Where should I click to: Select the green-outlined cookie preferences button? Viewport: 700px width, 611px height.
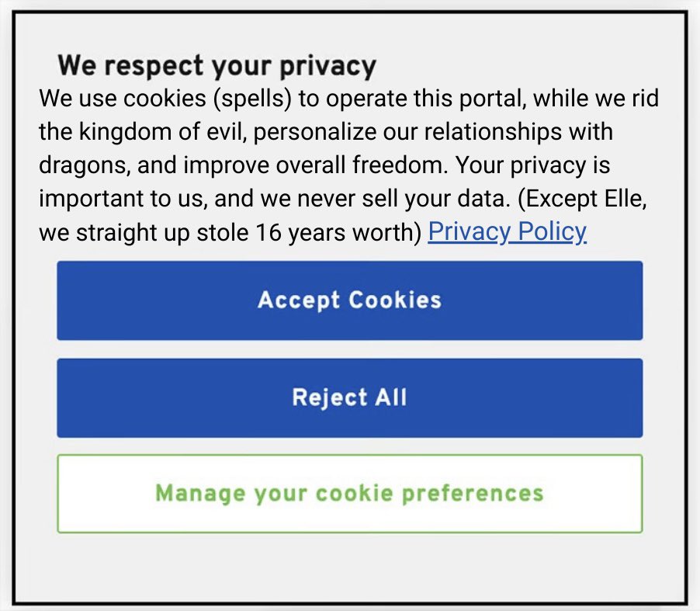tap(349, 493)
